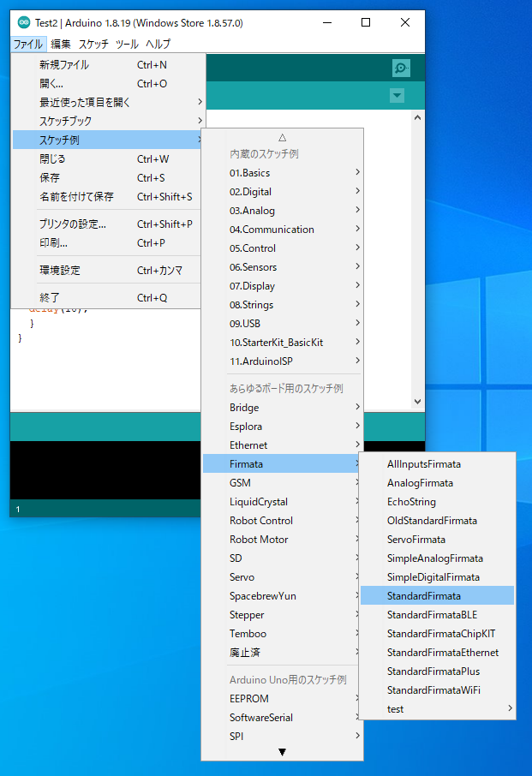This screenshot has height=776, width=532.
Task: Expand 04.Communication examples
Action: 283,230
